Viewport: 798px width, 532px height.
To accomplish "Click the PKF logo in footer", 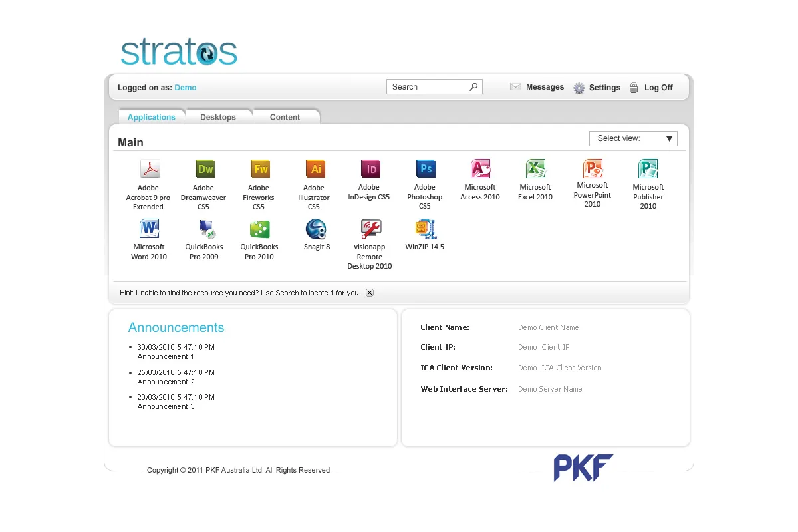I will coord(583,467).
